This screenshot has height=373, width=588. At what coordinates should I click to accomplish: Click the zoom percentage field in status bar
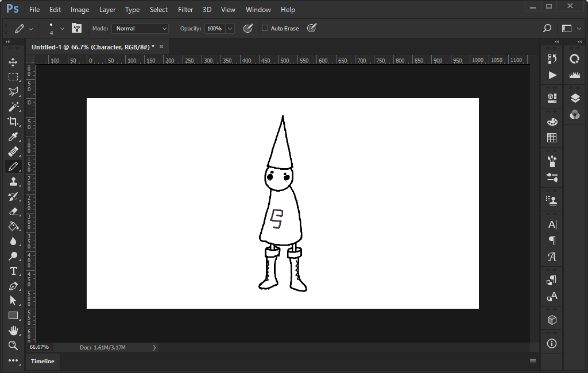[x=40, y=347]
